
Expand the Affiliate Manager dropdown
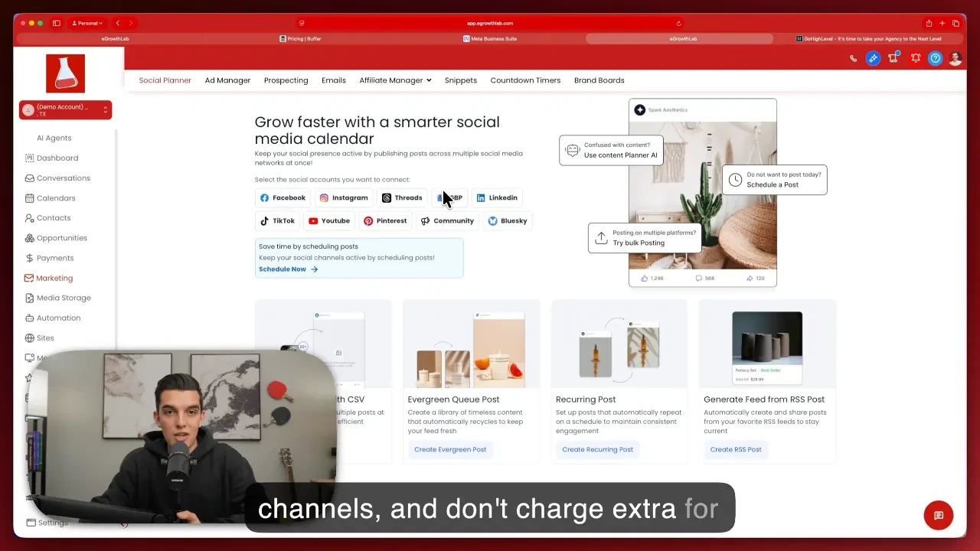[395, 80]
